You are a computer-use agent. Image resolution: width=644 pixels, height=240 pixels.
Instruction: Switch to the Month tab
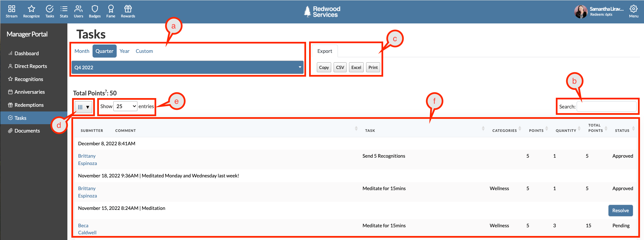pos(82,51)
